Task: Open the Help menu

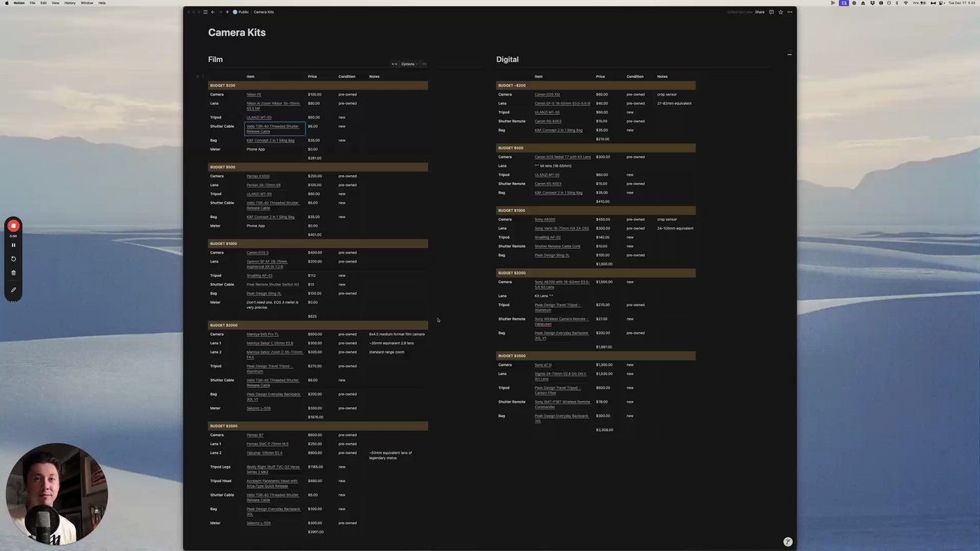Action: pos(102,3)
